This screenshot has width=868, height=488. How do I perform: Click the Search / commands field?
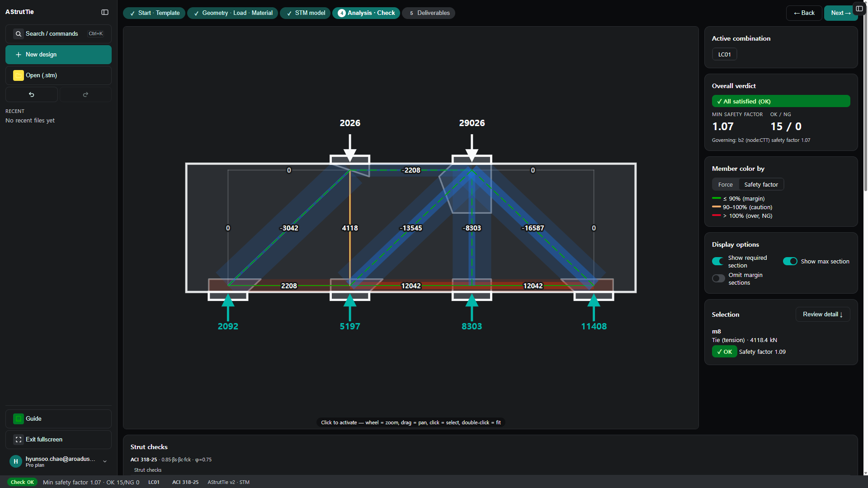click(58, 34)
